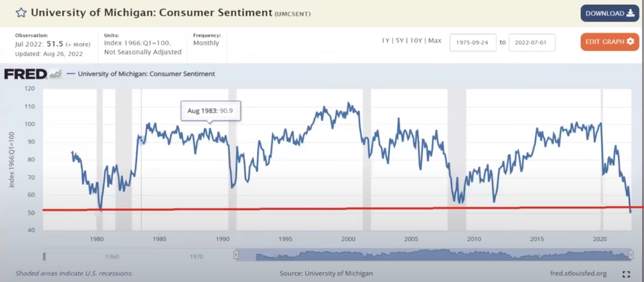Click the end date field 2022-07-01
644x282 pixels.
tap(531, 42)
